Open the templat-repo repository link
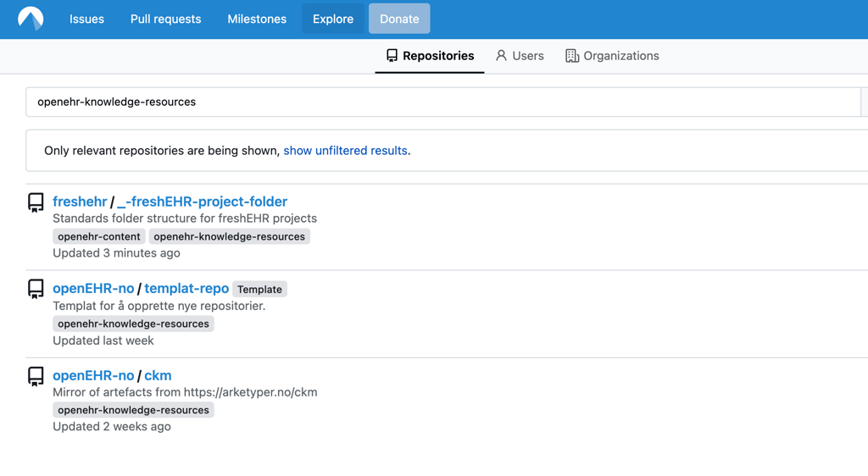Screen dimensions: 868x476 186,289
